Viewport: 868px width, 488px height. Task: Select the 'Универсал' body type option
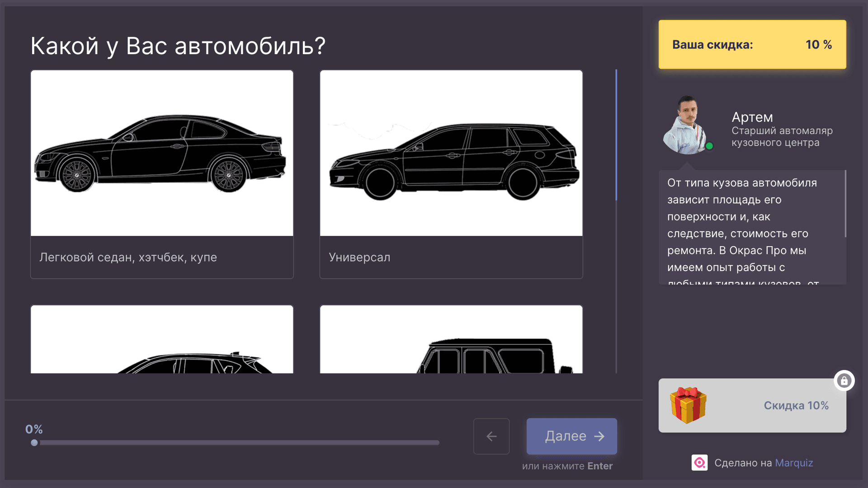[451, 174]
